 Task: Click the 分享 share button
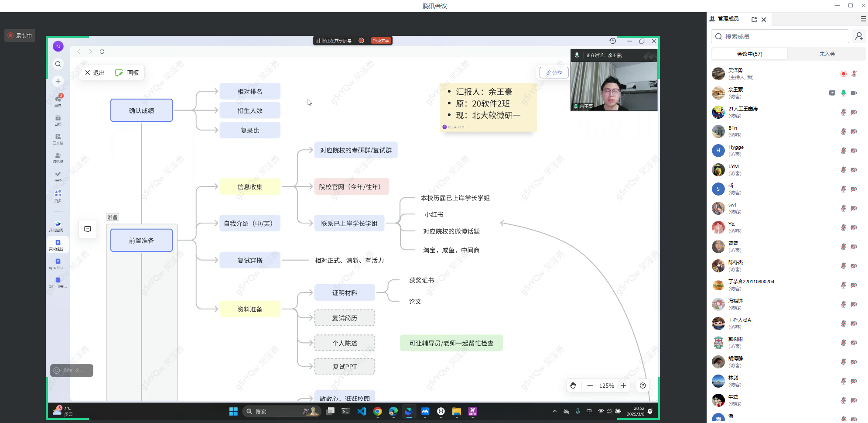(x=554, y=73)
